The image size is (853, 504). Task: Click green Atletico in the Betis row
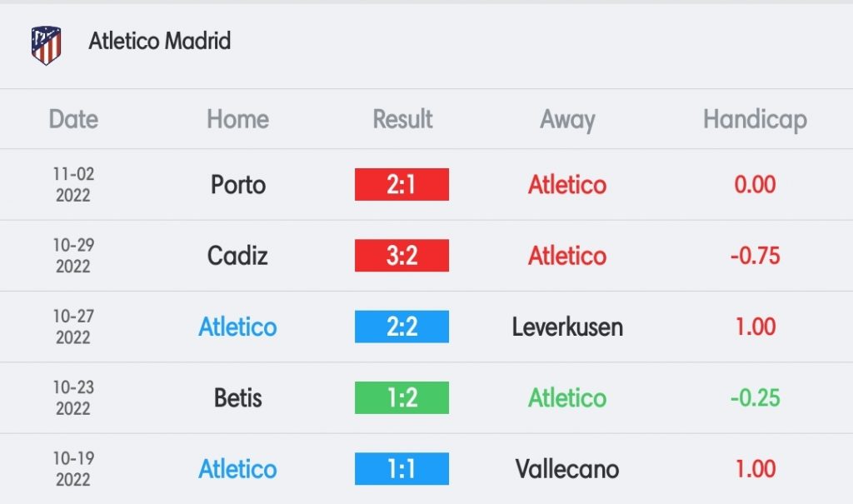[567, 398]
